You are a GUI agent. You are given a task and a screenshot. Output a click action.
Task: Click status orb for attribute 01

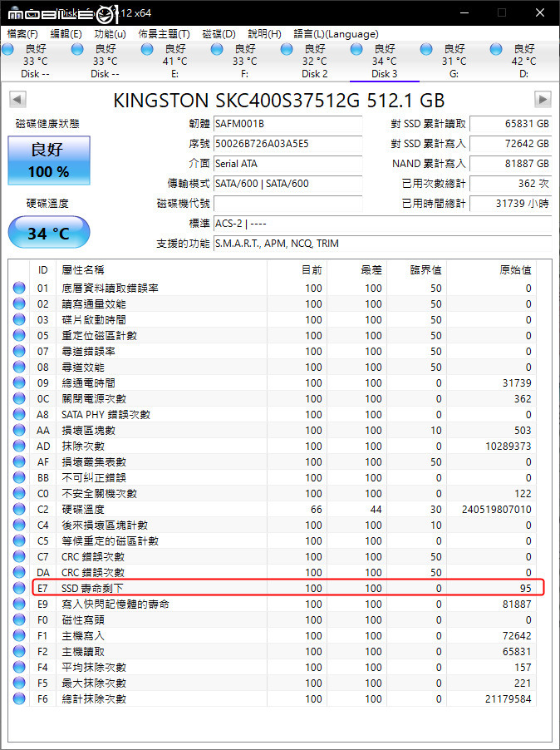19,288
